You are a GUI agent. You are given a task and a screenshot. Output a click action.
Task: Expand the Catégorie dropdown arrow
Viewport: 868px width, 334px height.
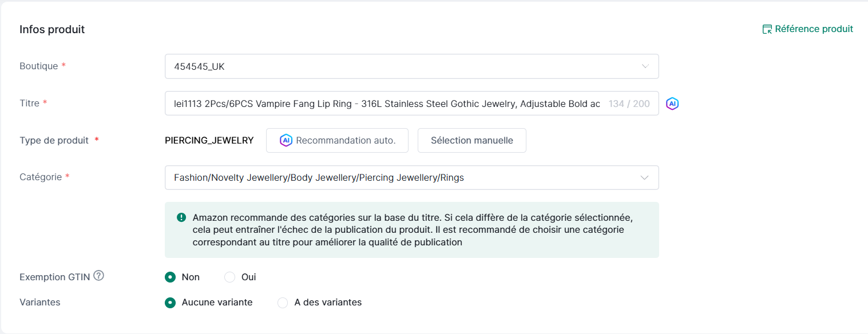(645, 178)
